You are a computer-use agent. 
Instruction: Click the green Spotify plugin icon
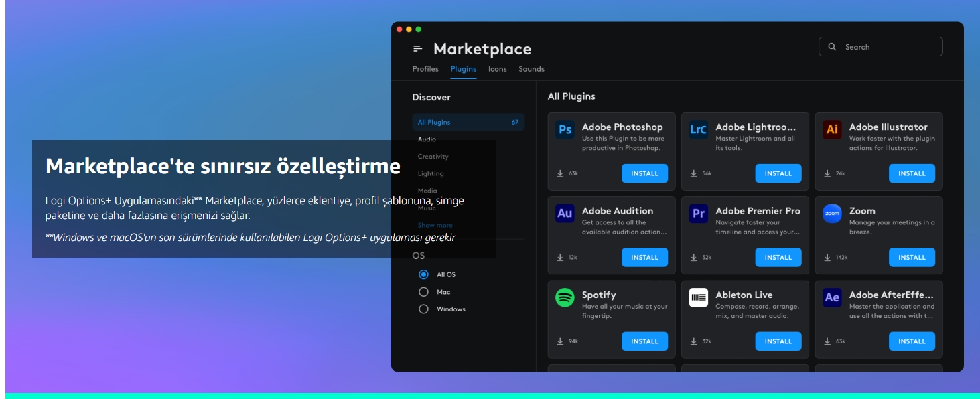point(565,297)
